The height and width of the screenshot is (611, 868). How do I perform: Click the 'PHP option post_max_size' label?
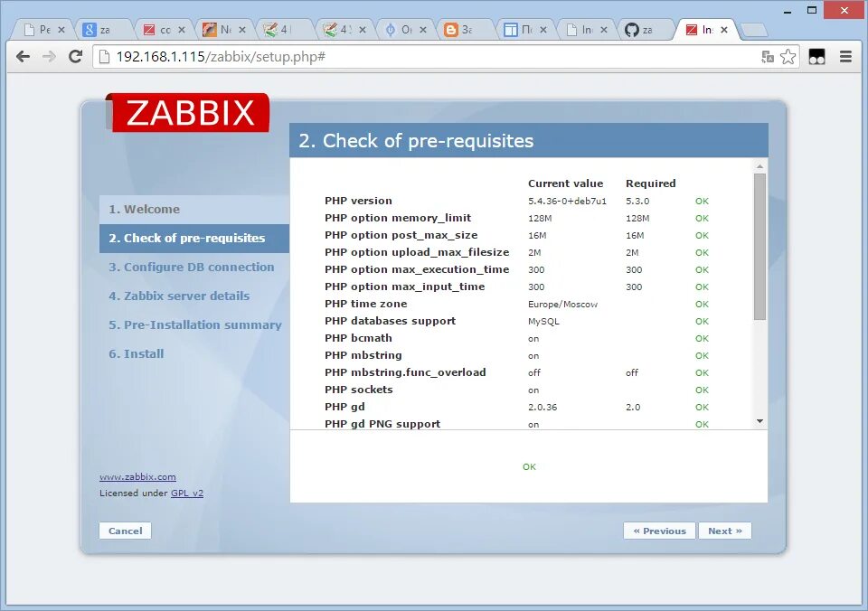coord(401,235)
